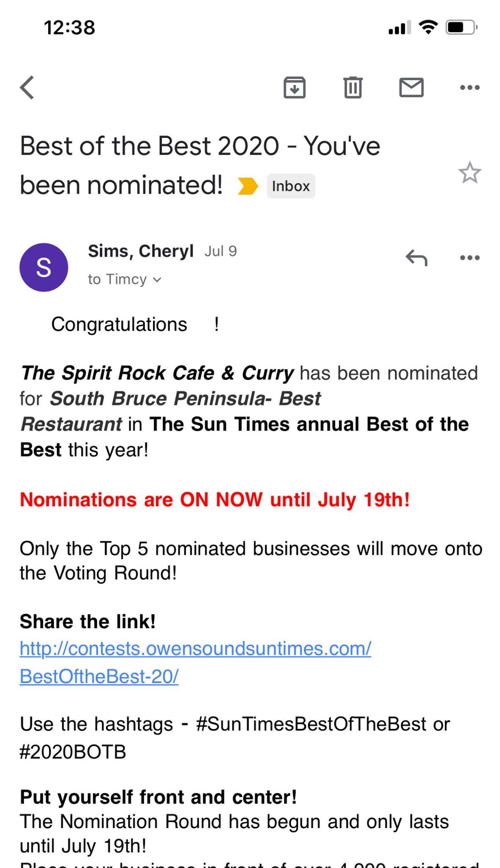Screen dimensions: 500x868
Task: Expand recipient details next to 'to Timcy'
Action: click(157, 280)
